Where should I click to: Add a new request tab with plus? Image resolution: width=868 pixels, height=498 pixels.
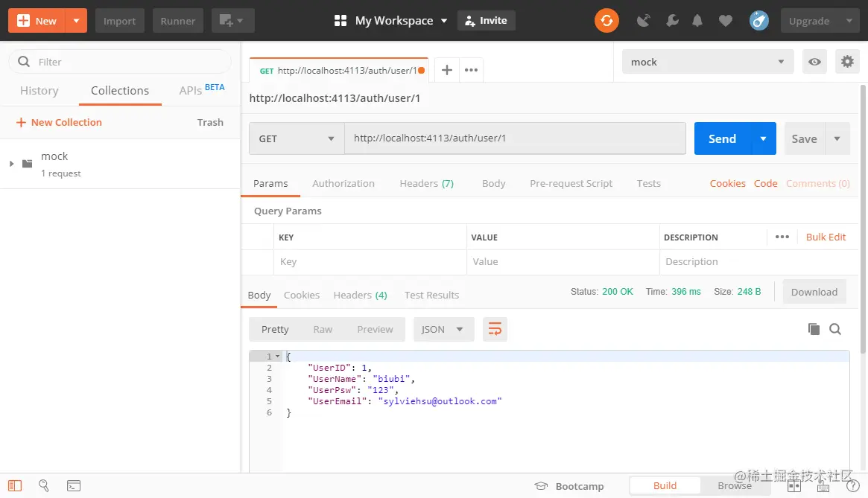pos(447,70)
